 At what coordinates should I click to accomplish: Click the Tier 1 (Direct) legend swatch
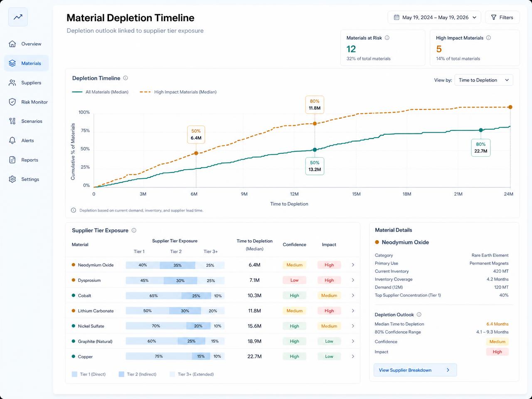click(75, 374)
